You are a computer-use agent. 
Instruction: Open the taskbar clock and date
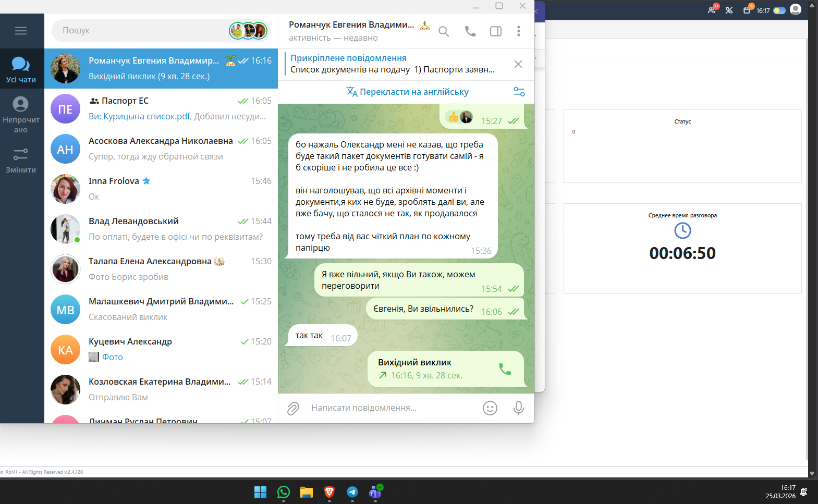tap(780, 492)
